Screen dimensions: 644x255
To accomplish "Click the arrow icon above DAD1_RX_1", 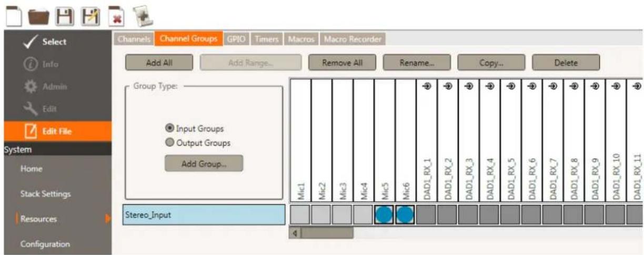I will tap(427, 85).
